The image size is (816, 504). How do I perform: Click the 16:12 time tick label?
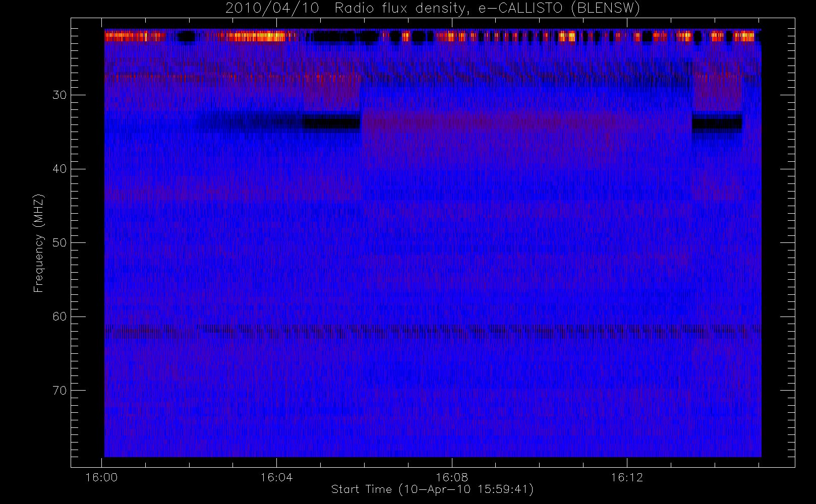[627, 477]
